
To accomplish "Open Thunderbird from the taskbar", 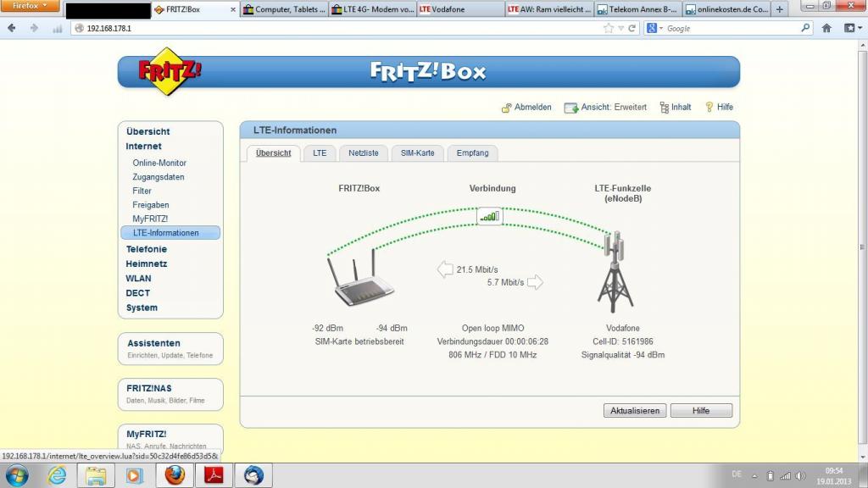I will click(x=253, y=475).
